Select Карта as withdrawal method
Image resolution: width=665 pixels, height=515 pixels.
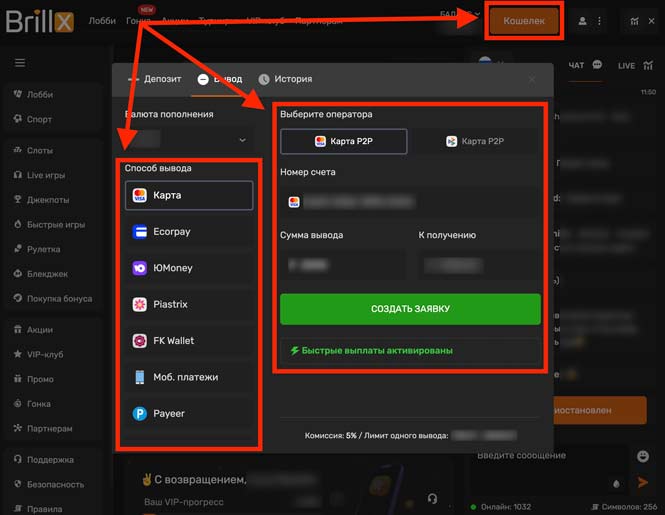(x=189, y=195)
